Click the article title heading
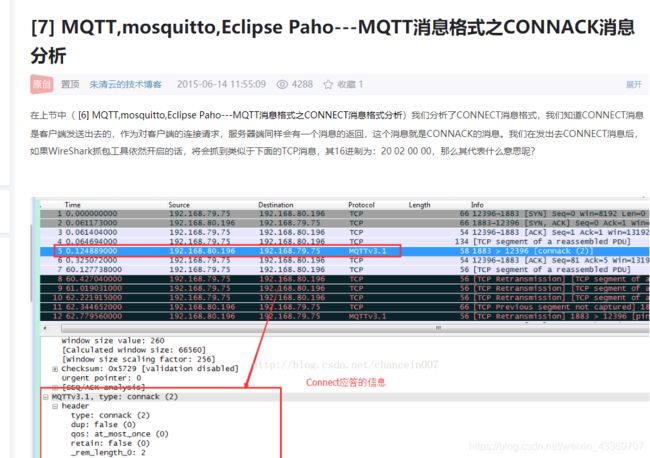Image resolution: width=650 pixels, height=458 pixels. pos(332,41)
